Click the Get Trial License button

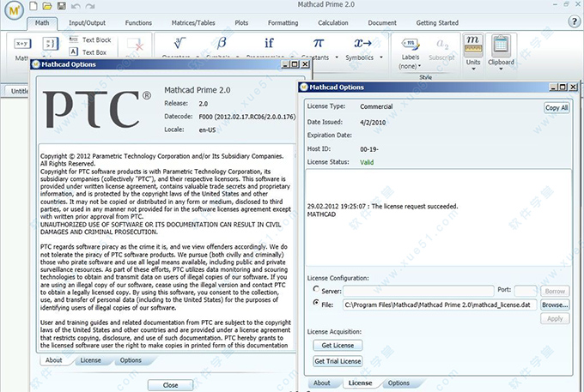(x=338, y=361)
